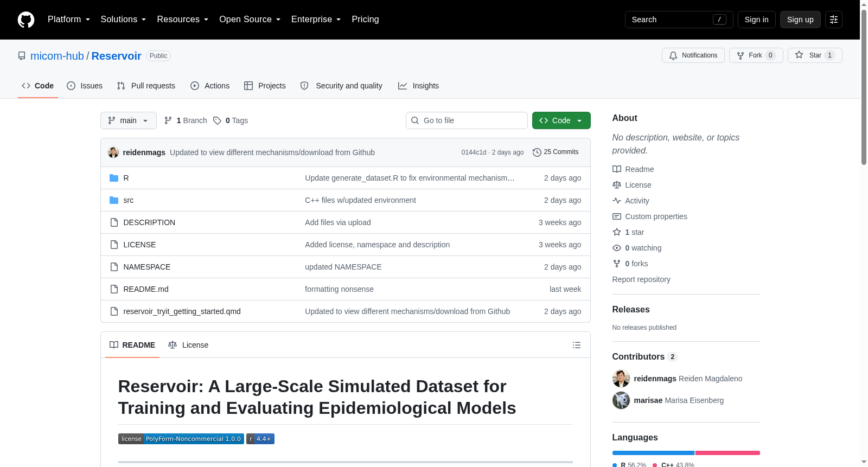Image resolution: width=868 pixels, height=467 pixels.
Task: Click the pink C++ language bar segment
Action: click(727, 453)
